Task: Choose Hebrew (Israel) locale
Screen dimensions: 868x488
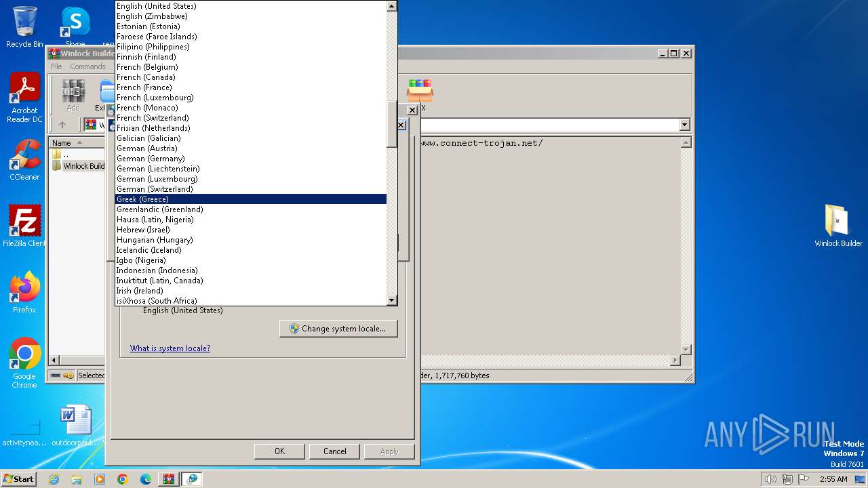Action: click(250, 230)
